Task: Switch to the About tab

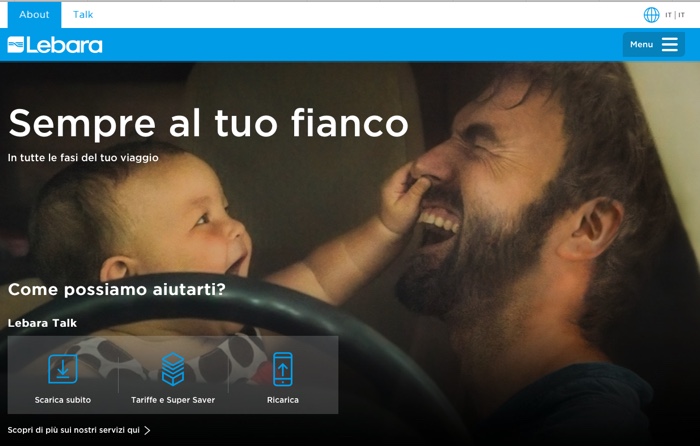Action: point(34,15)
